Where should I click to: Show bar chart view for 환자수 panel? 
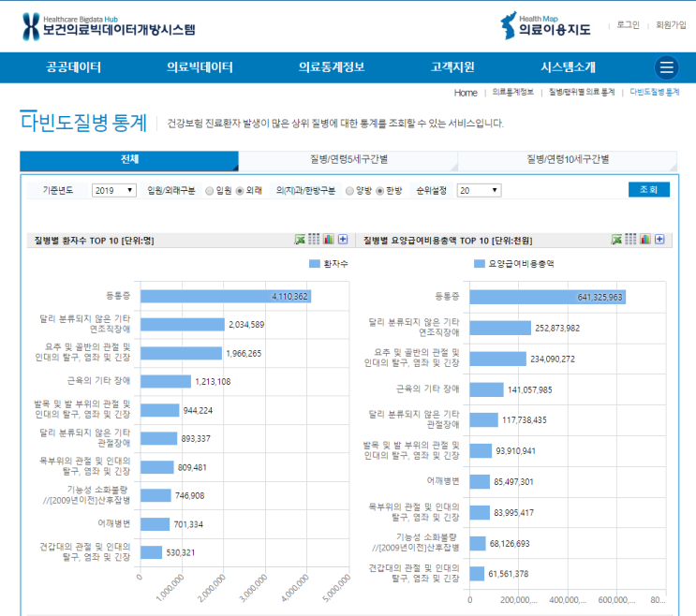click(x=329, y=239)
